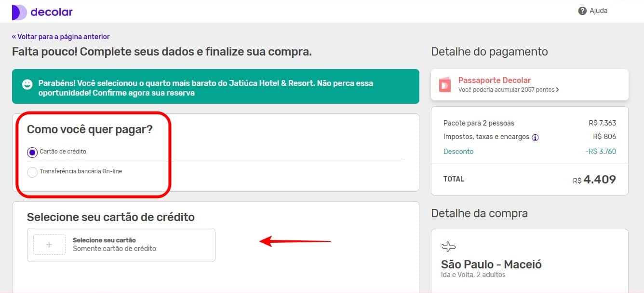This screenshot has width=644, height=293.
Task: Open the Ajuda question mark icon
Action: [582, 11]
